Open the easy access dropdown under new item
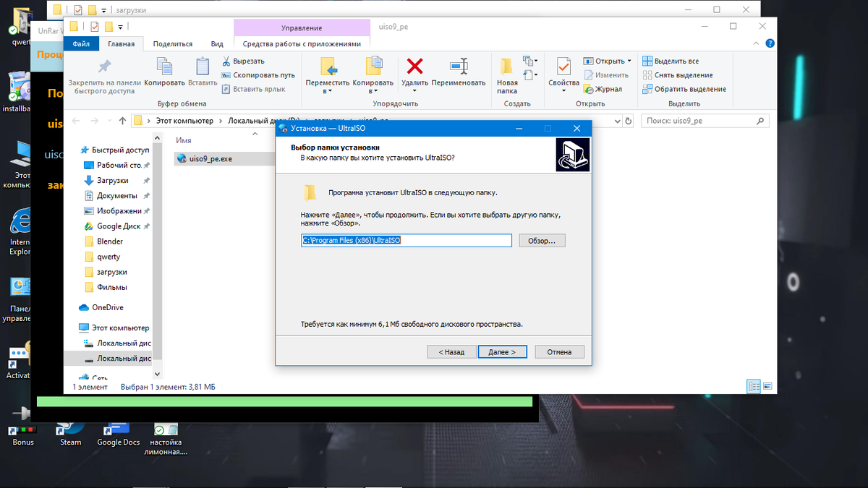This screenshot has height=488, width=868. (531, 75)
